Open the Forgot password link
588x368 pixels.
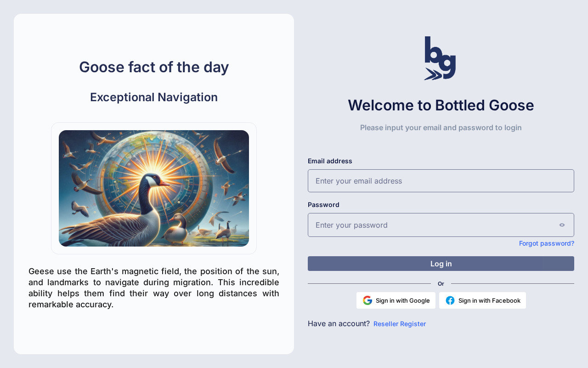tap(546, 243)
